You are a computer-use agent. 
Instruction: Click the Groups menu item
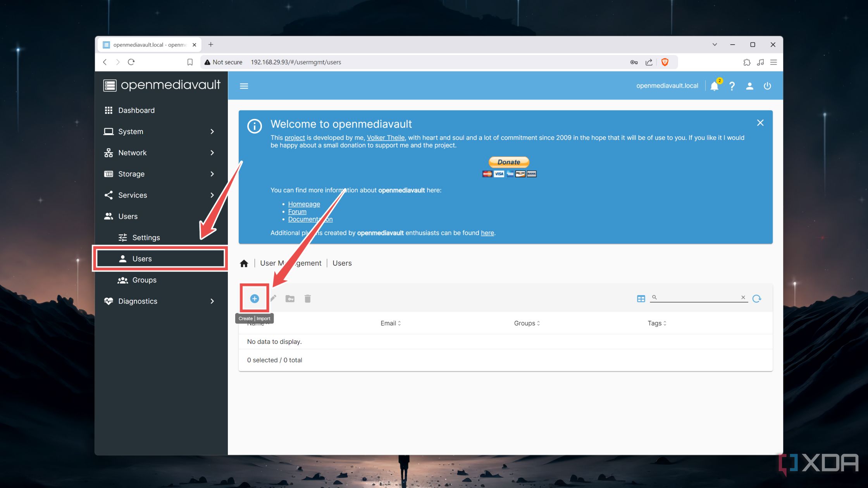(144, 280)
